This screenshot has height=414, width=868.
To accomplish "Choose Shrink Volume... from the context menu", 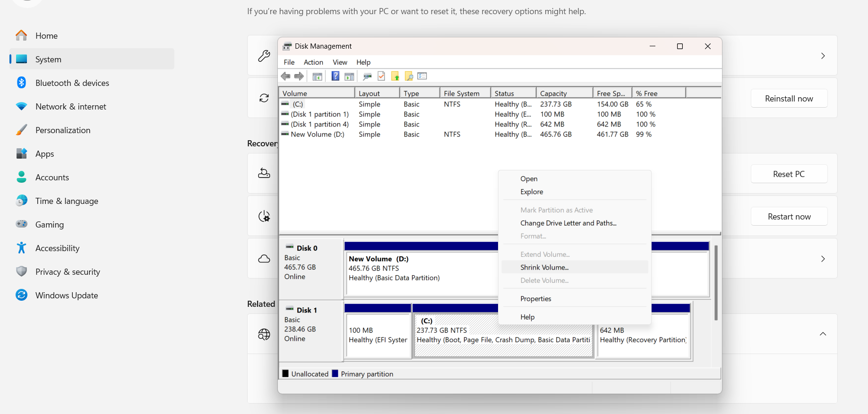I will click(x=575, y=267).
